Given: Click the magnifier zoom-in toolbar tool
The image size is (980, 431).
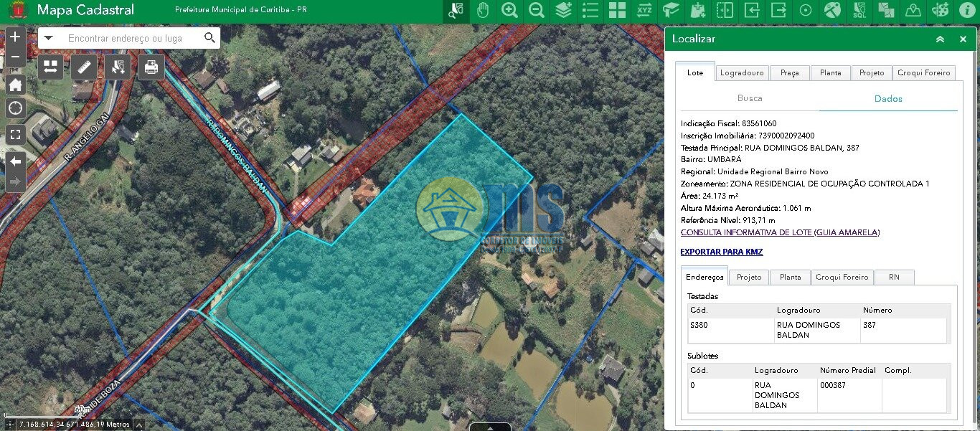Looking at the screenshot, I should click(509, 11).
